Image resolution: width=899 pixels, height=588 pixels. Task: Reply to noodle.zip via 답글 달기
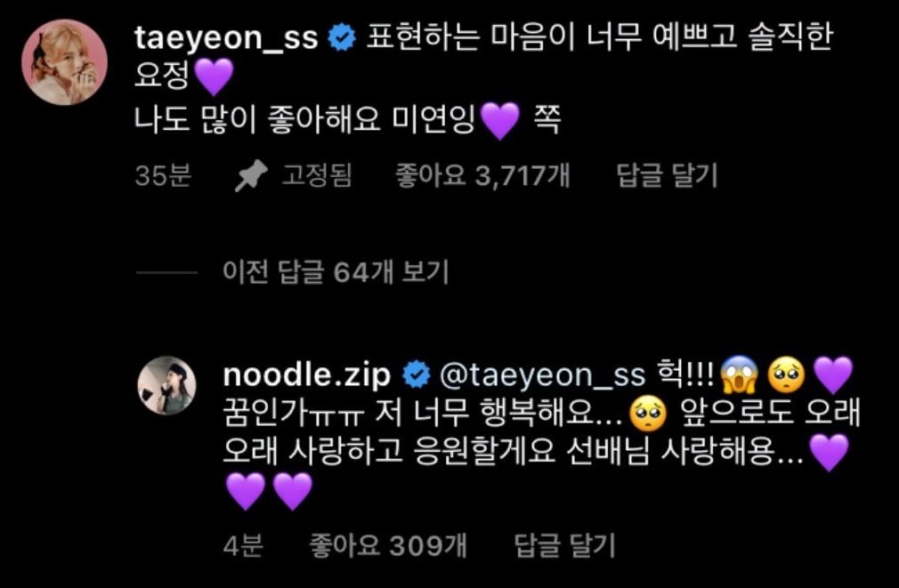(564, 544)
